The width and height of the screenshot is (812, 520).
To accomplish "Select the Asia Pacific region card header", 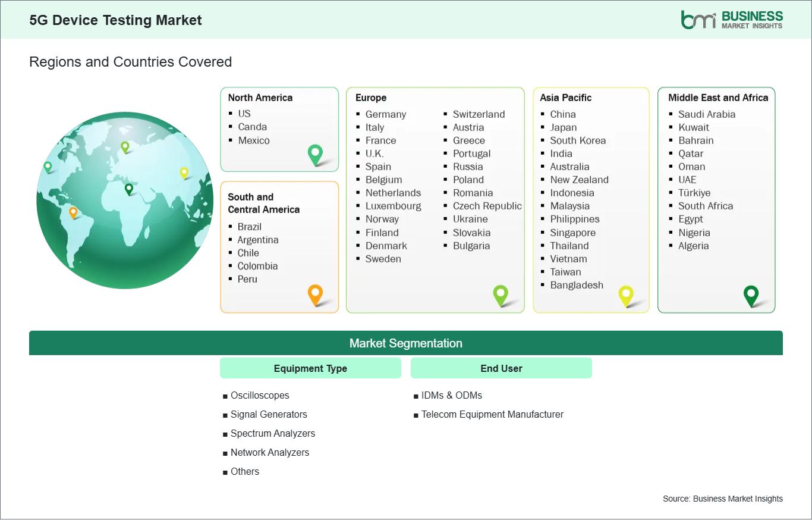I will 566,98.
